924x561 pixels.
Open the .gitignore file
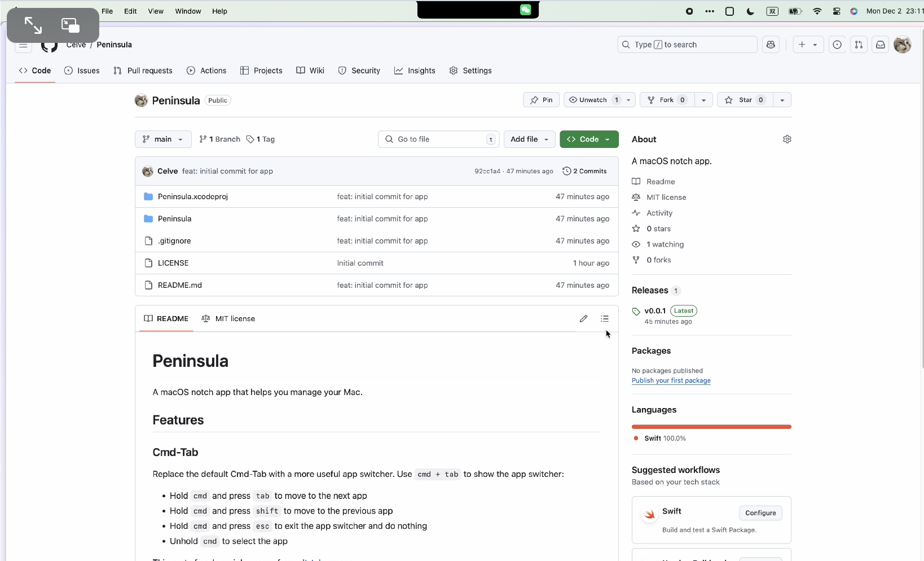point(174,241)
